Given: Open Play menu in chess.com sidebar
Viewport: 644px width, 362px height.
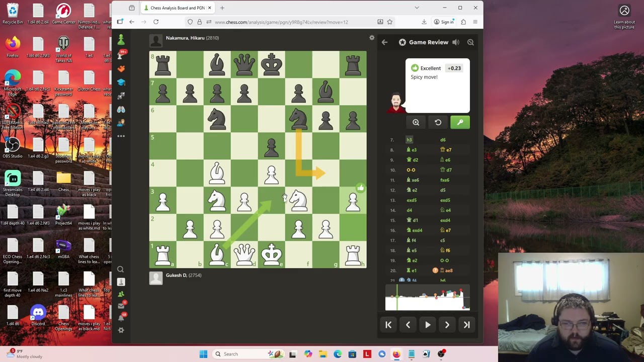Looking at the screenshot, I should click(121, 55).
